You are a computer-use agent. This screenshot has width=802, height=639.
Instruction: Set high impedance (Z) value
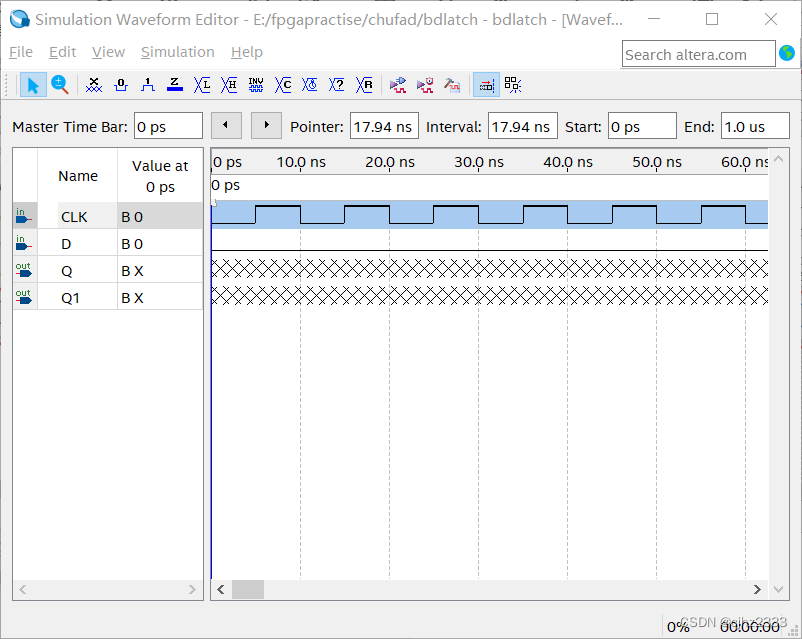click(x=175, y=85)
